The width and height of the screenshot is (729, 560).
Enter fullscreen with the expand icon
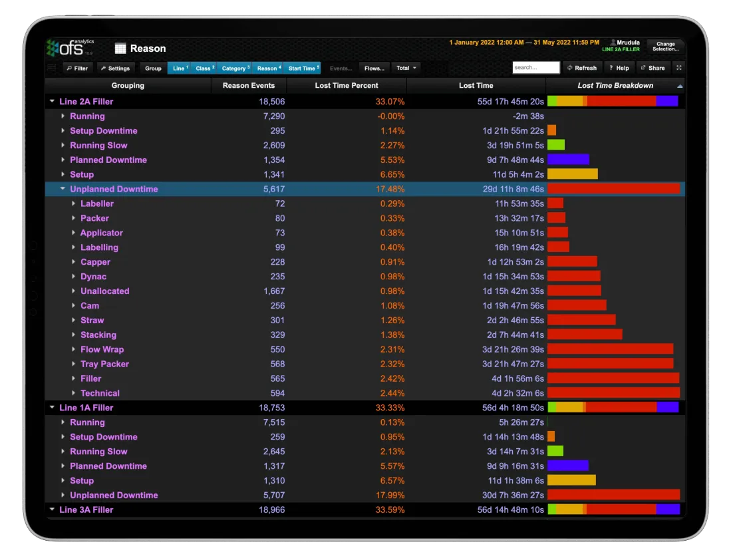coord(678,68)
